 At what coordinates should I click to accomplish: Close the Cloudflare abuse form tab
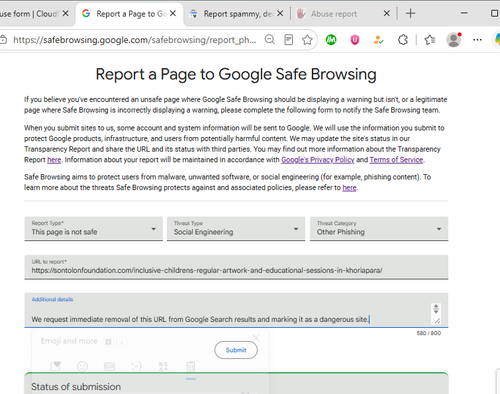pos(66,14)
